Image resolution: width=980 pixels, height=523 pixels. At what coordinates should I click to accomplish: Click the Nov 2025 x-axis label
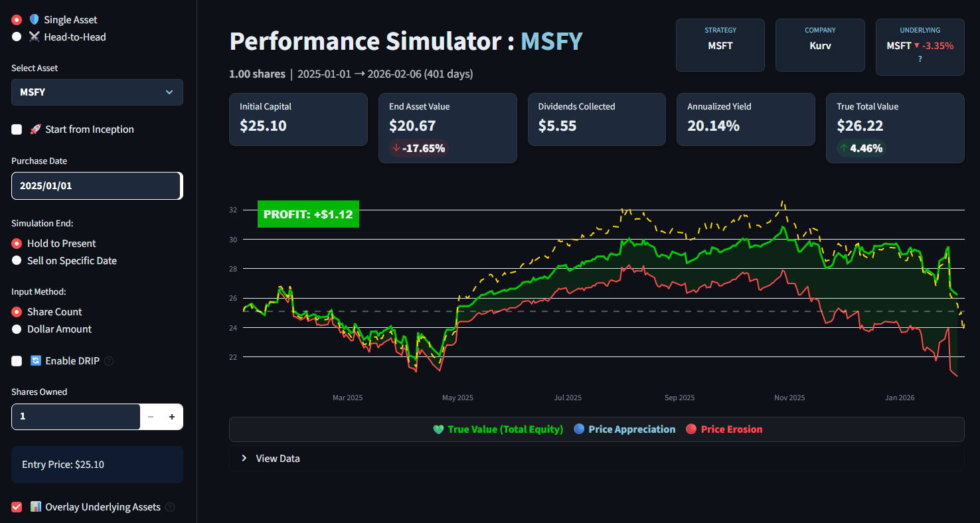click(789, 398)
